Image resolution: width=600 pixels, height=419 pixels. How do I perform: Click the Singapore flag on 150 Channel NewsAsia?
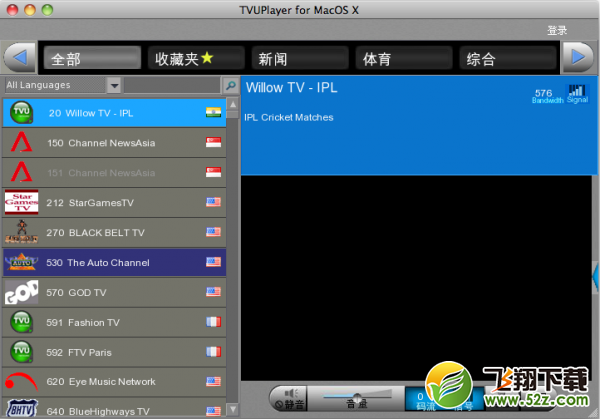pyautogui.click(x=214, y=142)
